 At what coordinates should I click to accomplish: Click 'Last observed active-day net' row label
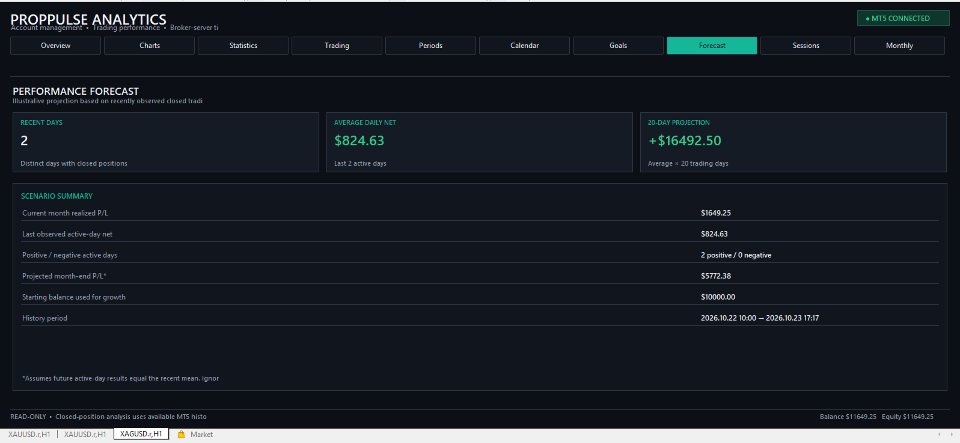pos(66,234)
